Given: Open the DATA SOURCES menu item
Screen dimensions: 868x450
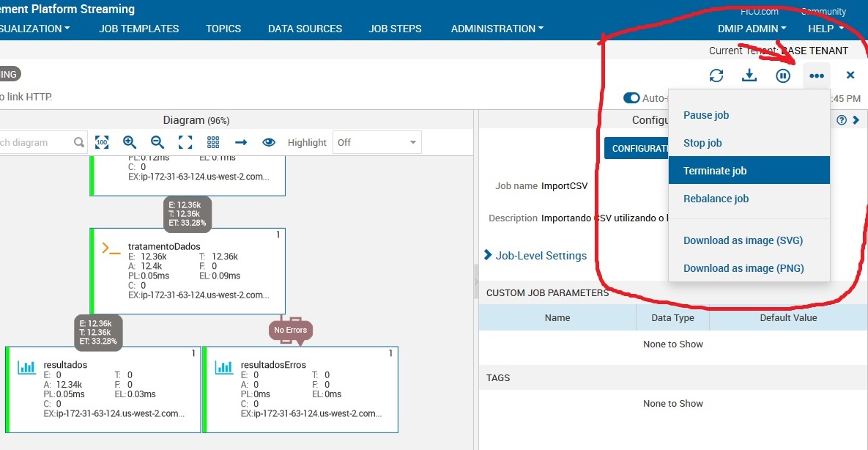Looking at the screenshot, I should [305, 29].
